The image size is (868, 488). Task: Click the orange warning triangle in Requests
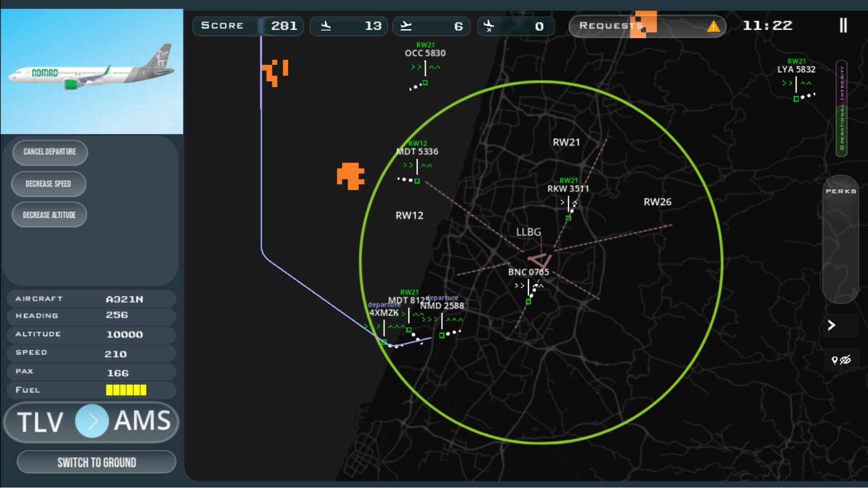pos(713,26)
